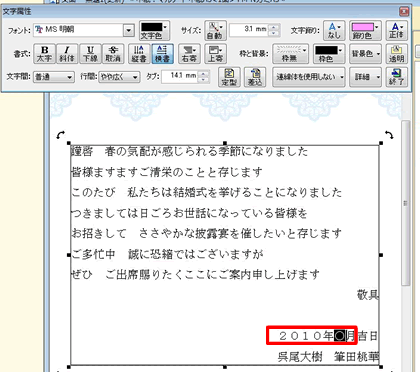The image size is (420, 372).
Task: Click the transparent (透明) background icon
Action: [396, 54]
